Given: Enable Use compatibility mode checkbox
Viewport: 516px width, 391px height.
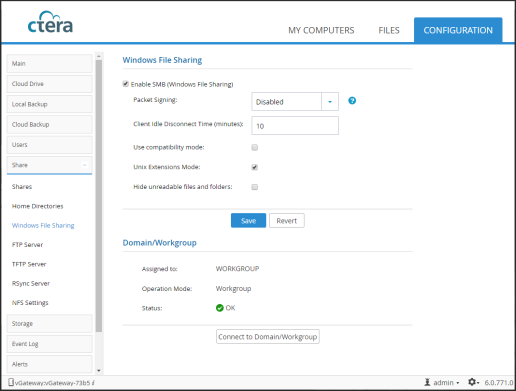Looking at the screenshot, I should [255, 147].
